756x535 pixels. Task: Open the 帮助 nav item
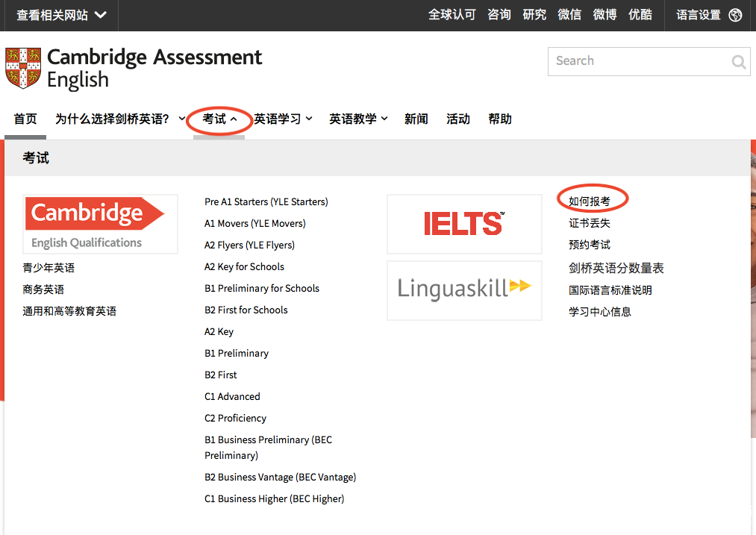coord(500,119)
